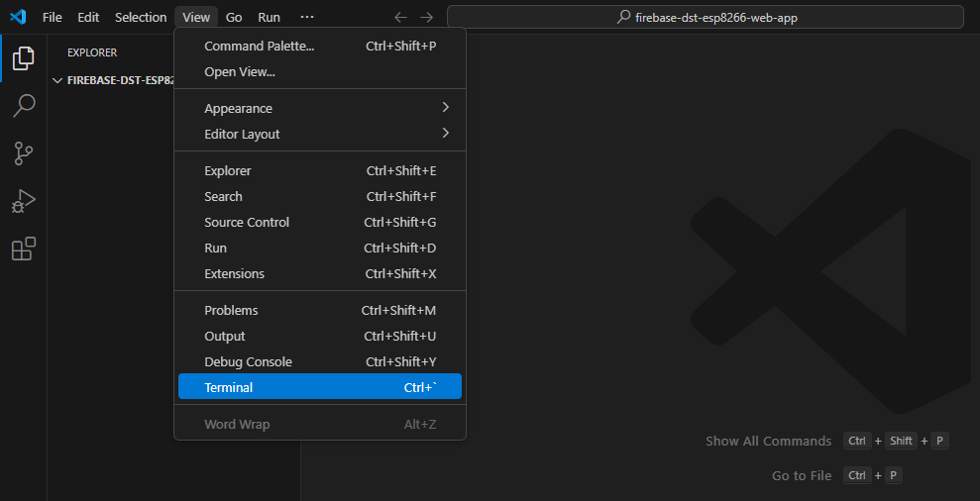Open Source Control icon in activity bar
980x501 pixels.
pos(23,153)
